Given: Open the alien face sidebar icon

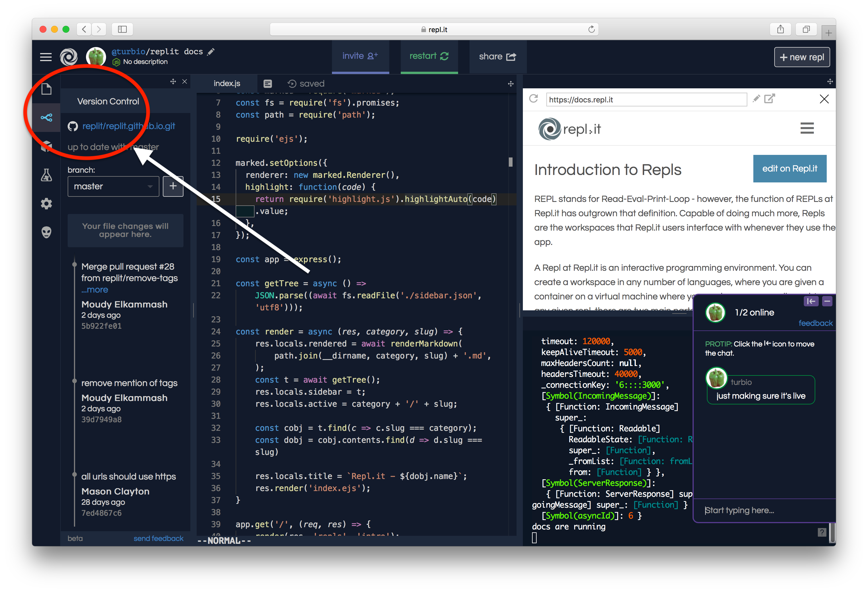Looking at the screenshot, I should pyautogui.click(x=46, y=232).
